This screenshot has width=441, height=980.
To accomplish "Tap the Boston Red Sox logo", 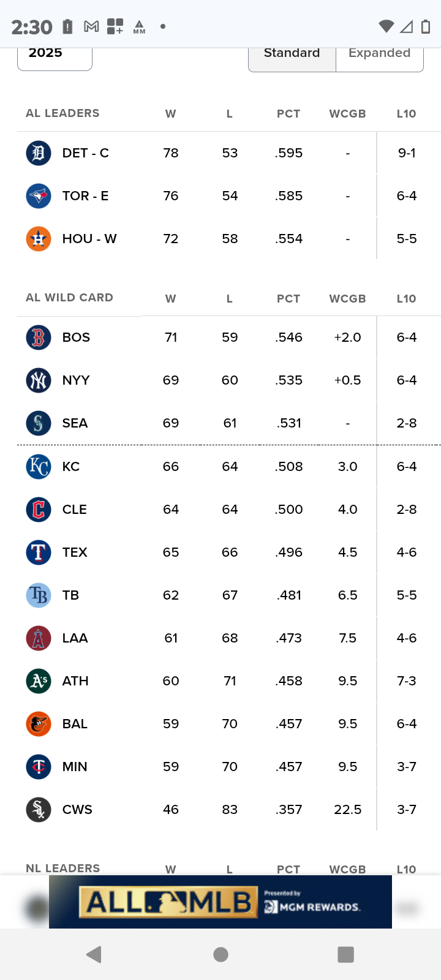I will point(38,337).
